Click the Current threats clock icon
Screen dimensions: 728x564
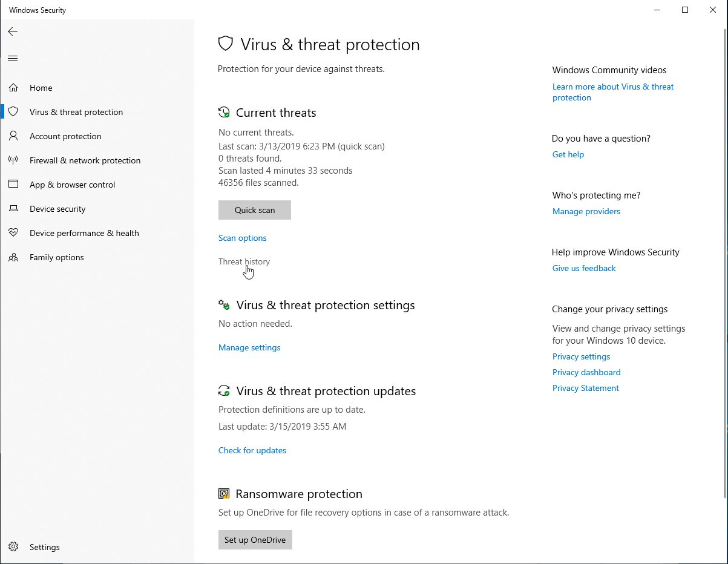224,113
